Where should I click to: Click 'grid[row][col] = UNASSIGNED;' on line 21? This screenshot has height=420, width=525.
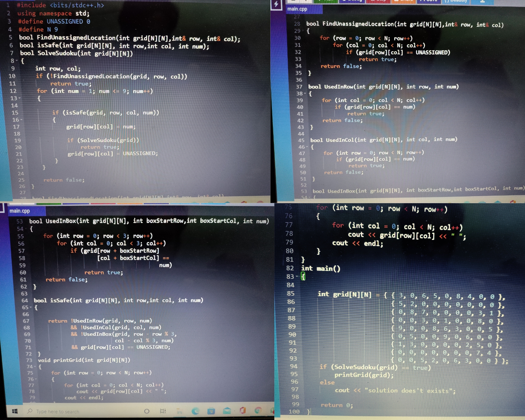pos(113,154)
